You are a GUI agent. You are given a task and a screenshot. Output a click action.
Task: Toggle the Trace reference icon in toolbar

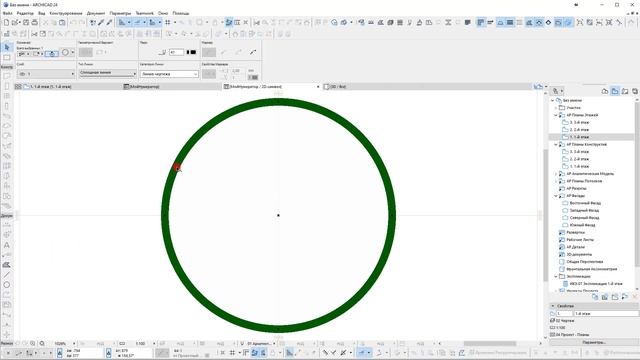(x=229, y=22)
